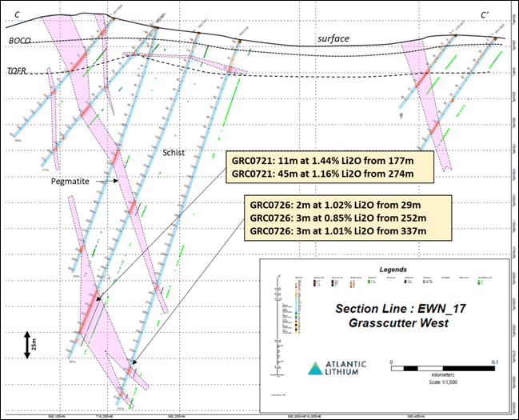Select the 'Grasscutter West' subtitle

pos(398,323)
